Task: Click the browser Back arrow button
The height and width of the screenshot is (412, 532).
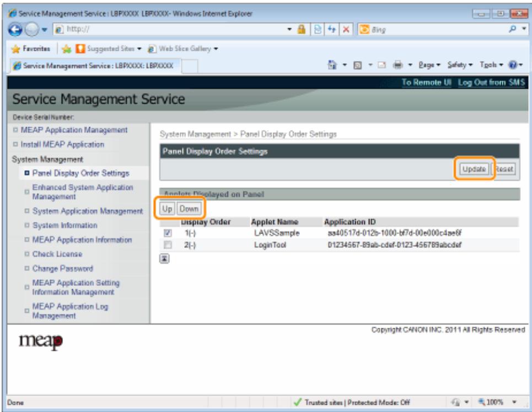Action: tap(15, 30)
